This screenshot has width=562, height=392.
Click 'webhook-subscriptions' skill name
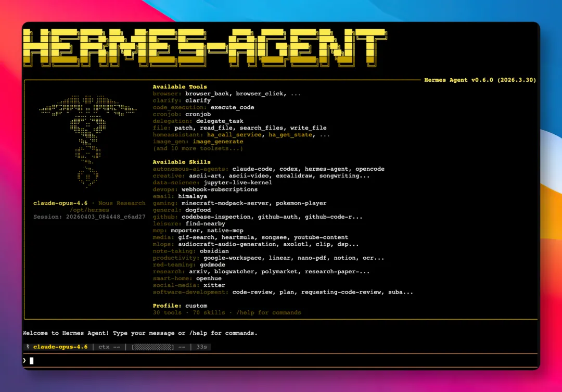[x=220, y=189]
